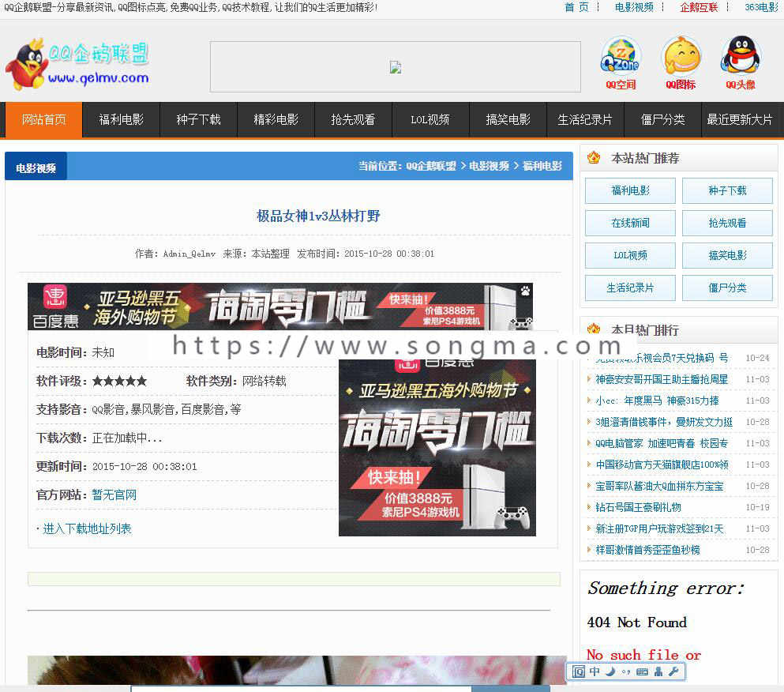The image size is (784, 692).
Task: Toggle the moon half-width icon
Action: pyautogui.click(x=610, y=671)
